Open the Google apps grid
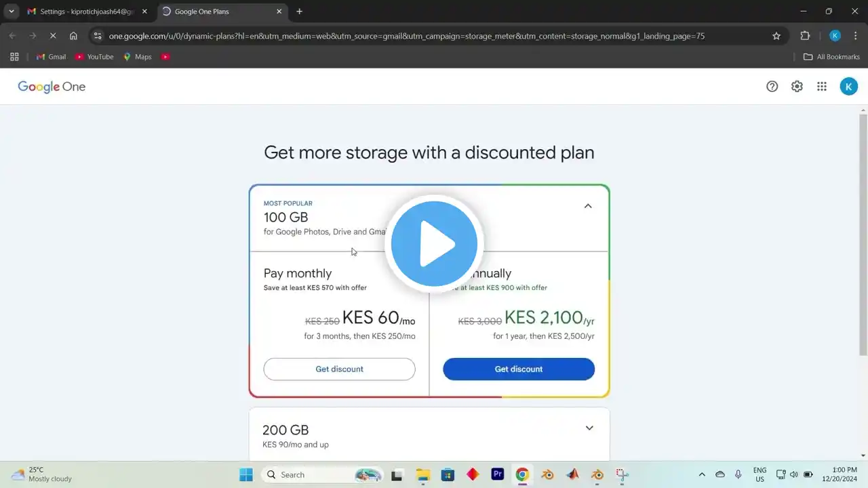The height and width of the screenshot is (488, 868). [x=822, y=86]
